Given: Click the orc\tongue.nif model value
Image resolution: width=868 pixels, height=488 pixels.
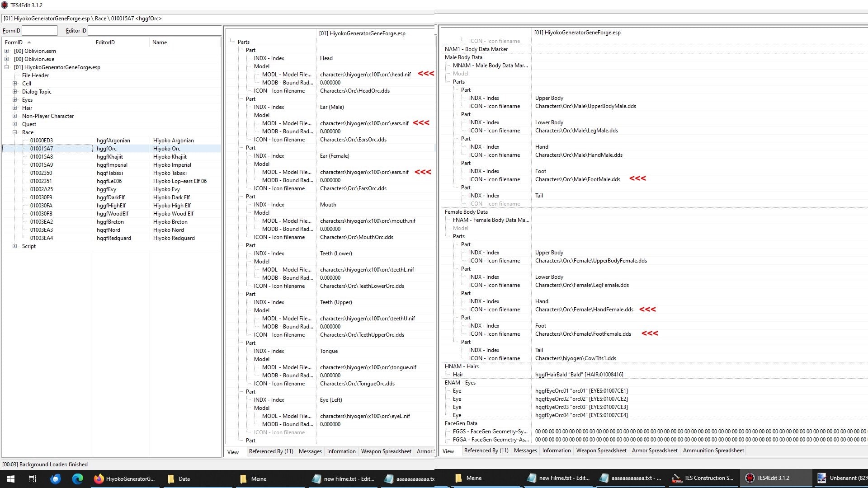Looking at the screenshot, I should [368, 367].
